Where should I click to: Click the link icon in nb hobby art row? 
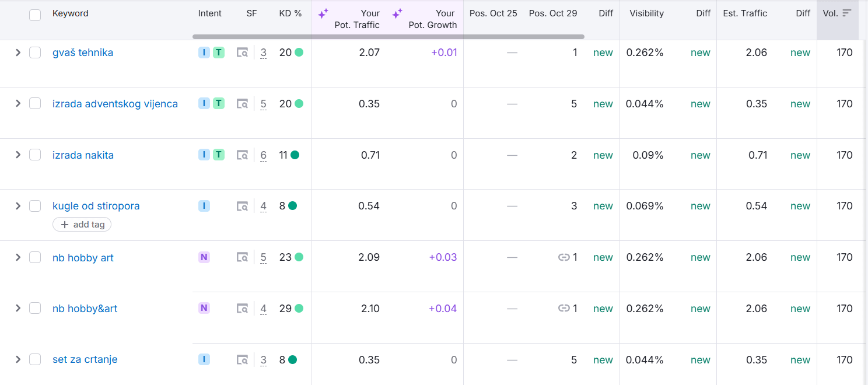(563, 257)
